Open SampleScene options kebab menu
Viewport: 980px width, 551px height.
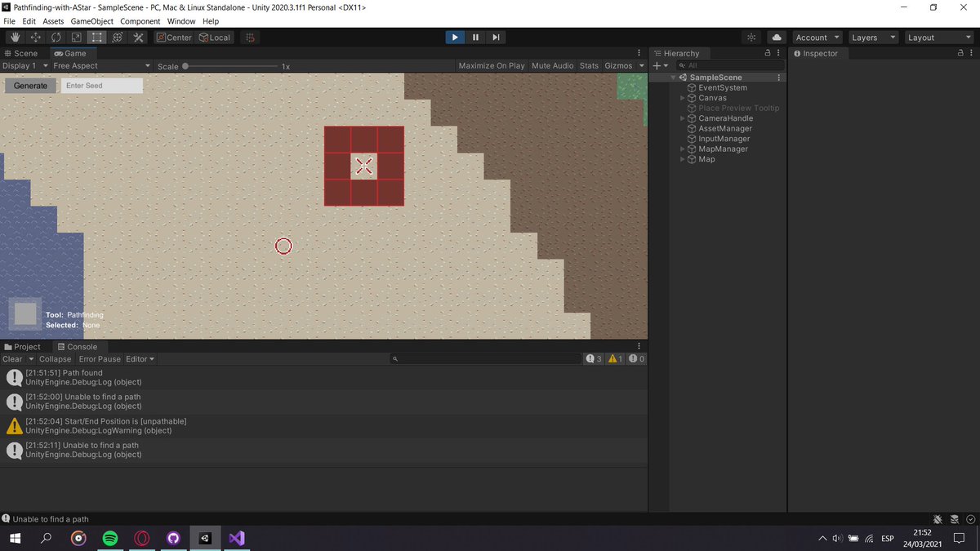coord(779,78)
